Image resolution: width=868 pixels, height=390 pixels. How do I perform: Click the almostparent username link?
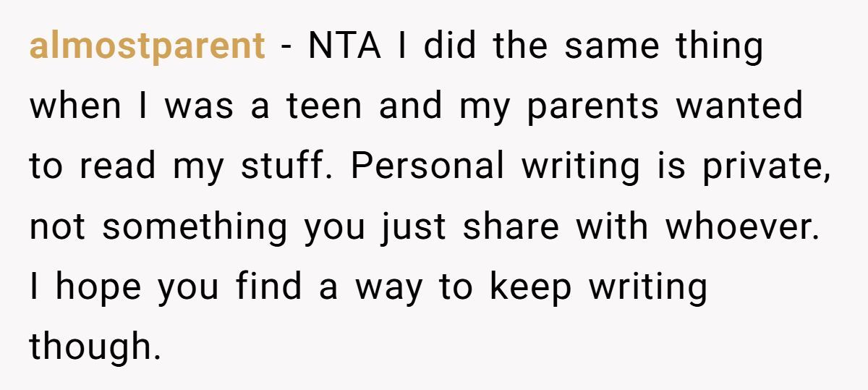147,47
